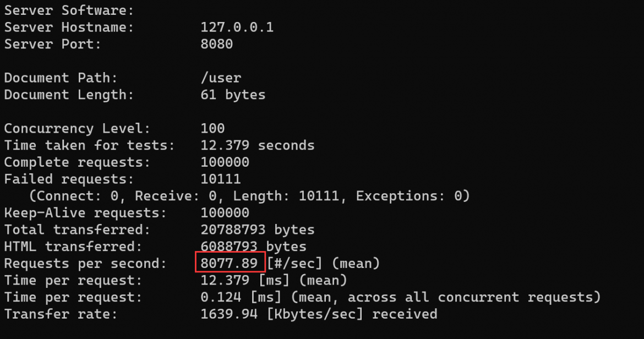This screenshot has height=339, width=644.
Task: Click the 'Length: 10111' text in the failure breakdown
Action: point(286,196)
